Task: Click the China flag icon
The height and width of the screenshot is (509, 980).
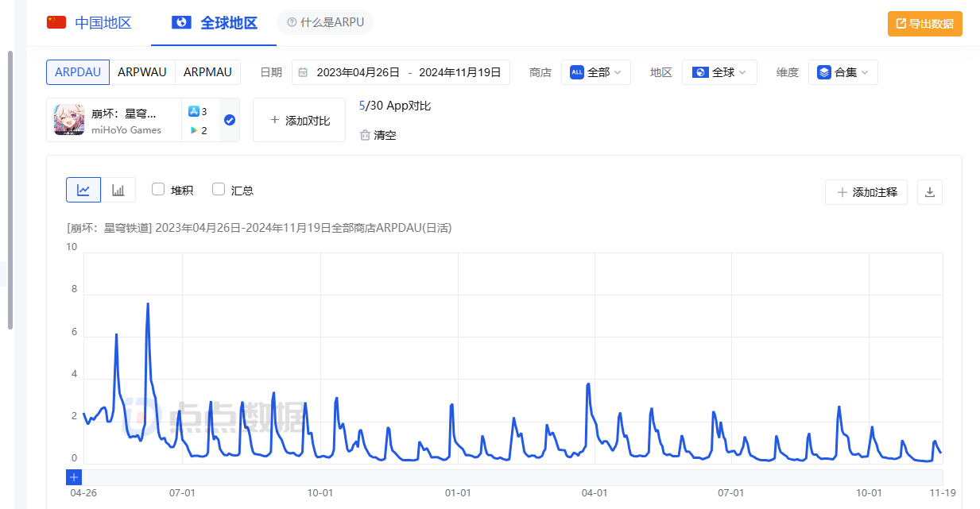Action: 56,22
